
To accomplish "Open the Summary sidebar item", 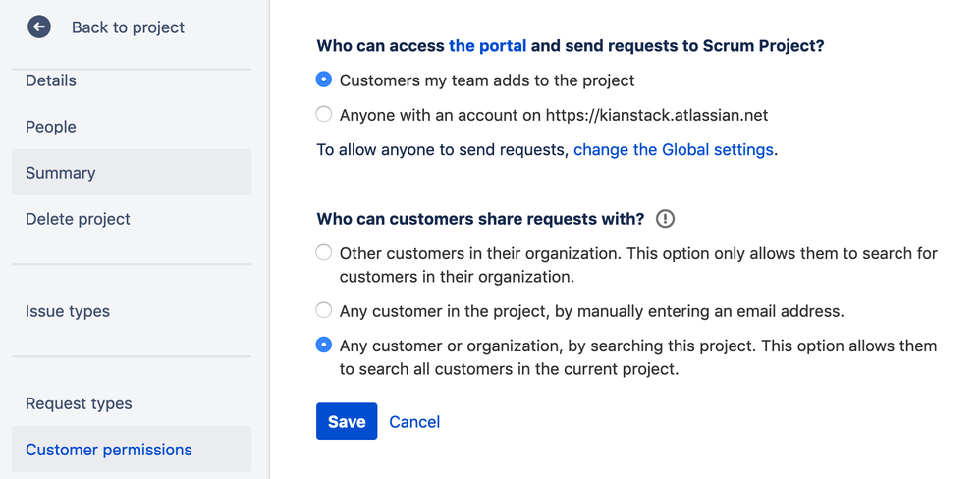I will 61,173.
